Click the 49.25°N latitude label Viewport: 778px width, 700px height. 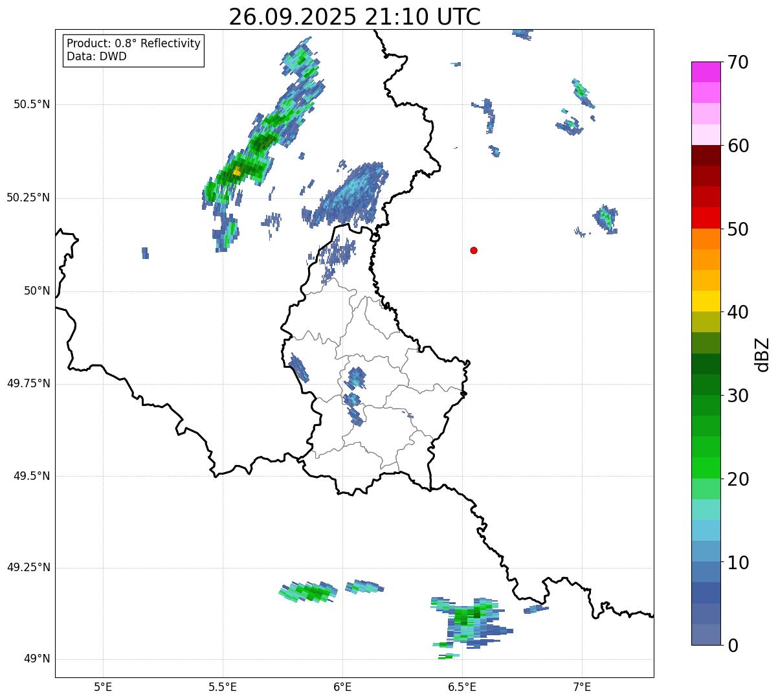click(x=28, y=568)
